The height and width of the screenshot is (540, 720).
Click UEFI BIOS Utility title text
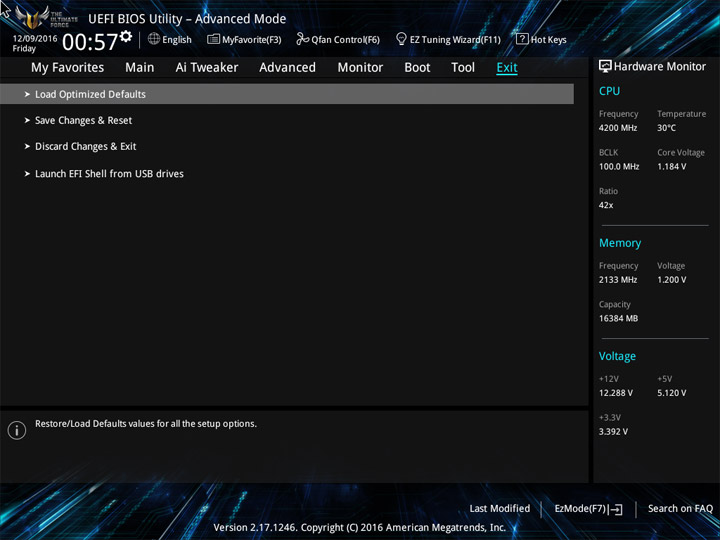coord(187,19)
